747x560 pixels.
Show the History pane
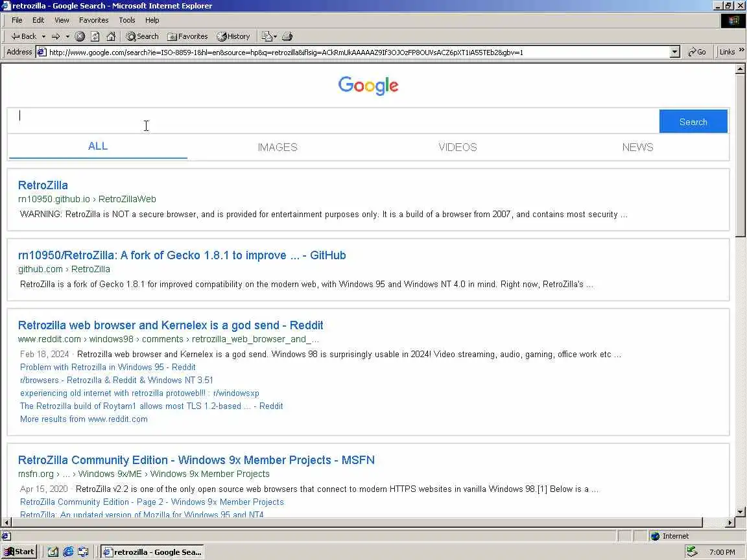pyautogui.click(x=233, y=36)
